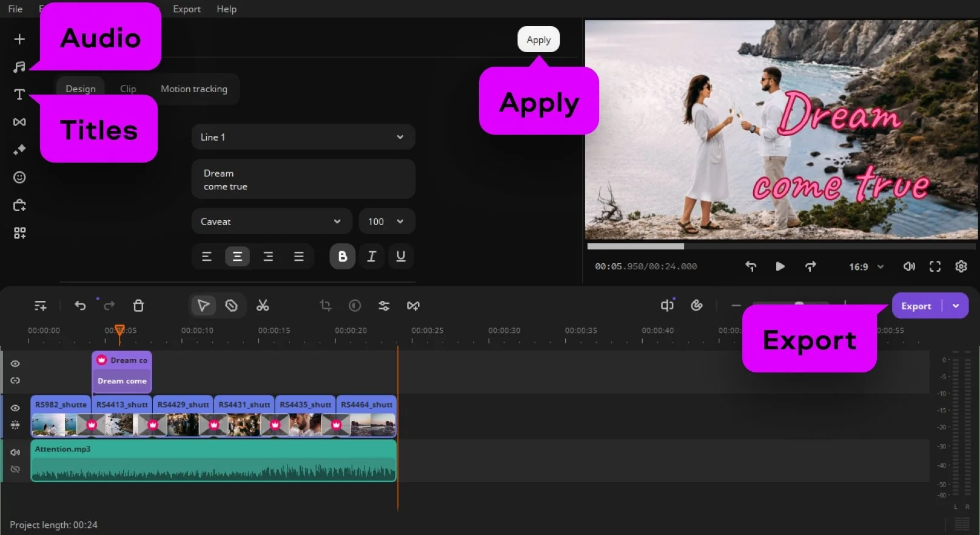Click the scissors split tool
The image size is (980, 535).
tap(263, 306)
